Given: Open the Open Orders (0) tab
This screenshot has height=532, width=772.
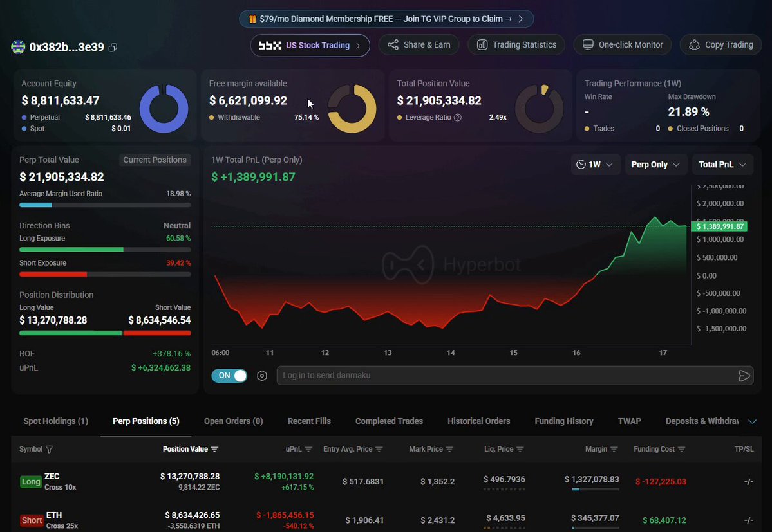Looking at the screenshot, I should [233, 421].
